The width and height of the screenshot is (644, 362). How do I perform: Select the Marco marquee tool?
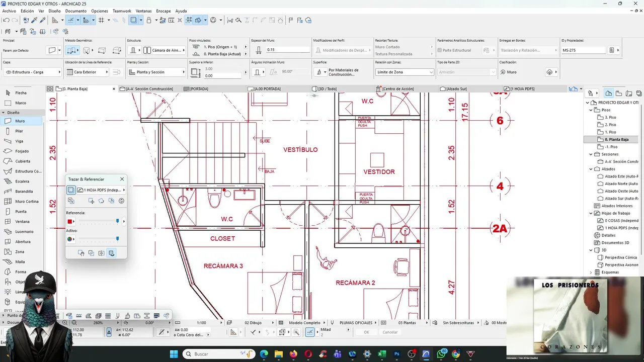pos(21,103)
